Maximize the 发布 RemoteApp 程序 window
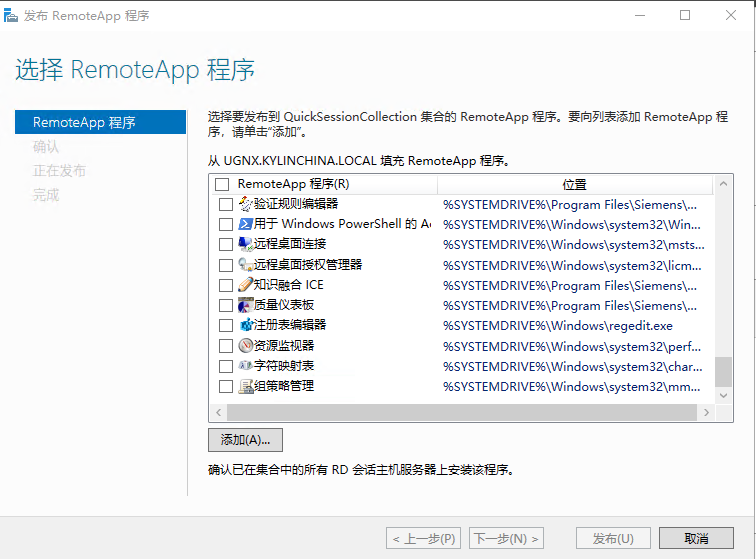The image size is (756, 559). [685, 15]
